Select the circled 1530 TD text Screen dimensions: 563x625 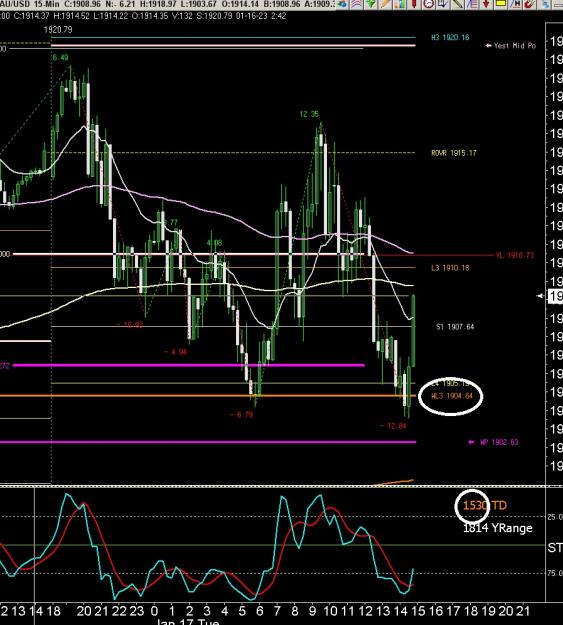pos(484,505)
